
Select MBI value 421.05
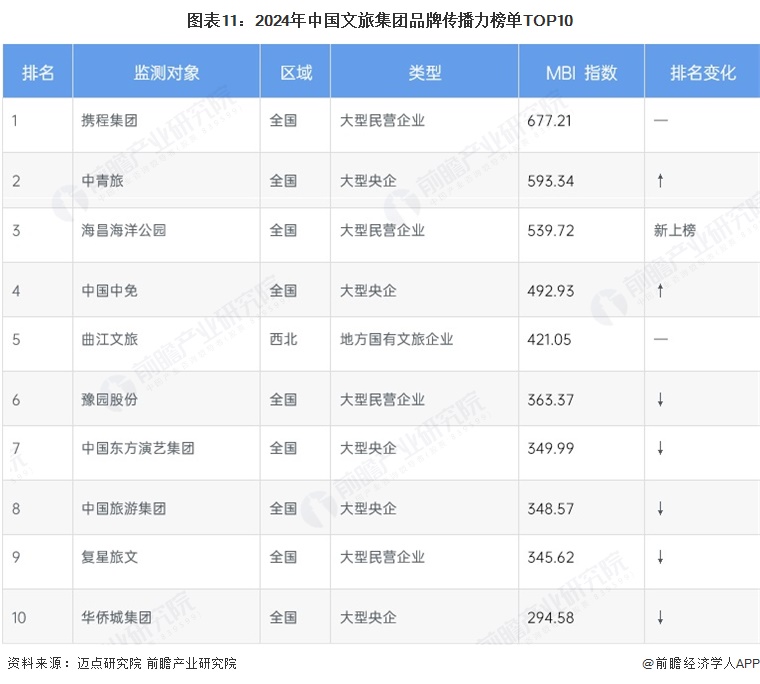(550, 339)
